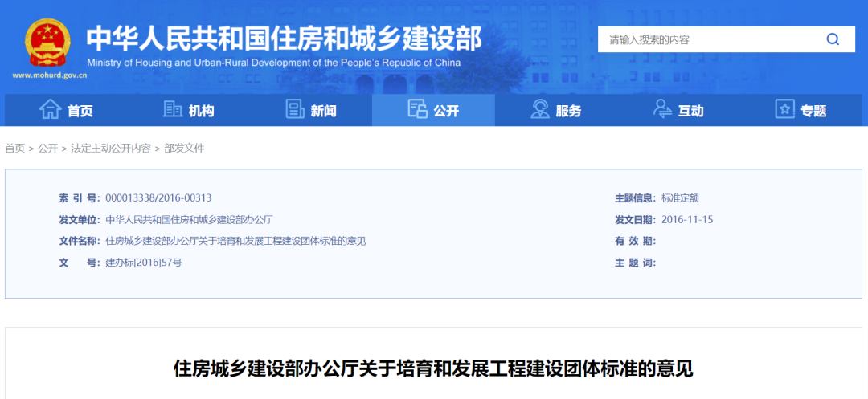Image resolution: width=868 pixels, height=399 pixels.
Task: Click breadcrumb link 部发文件
Action: pyautogui.click(x=184, y=148)
